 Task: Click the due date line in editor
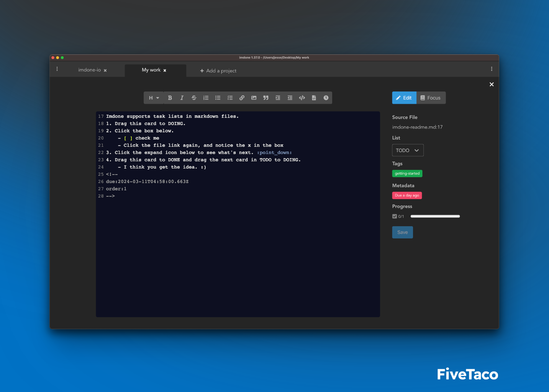click(147, 181)
